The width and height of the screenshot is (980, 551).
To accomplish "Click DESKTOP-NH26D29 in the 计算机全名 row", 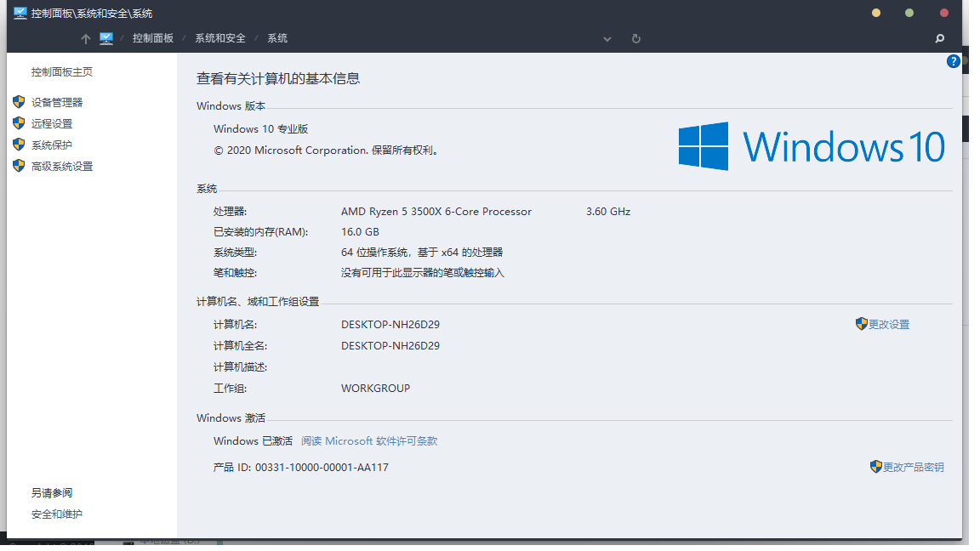I will (390, 345).
